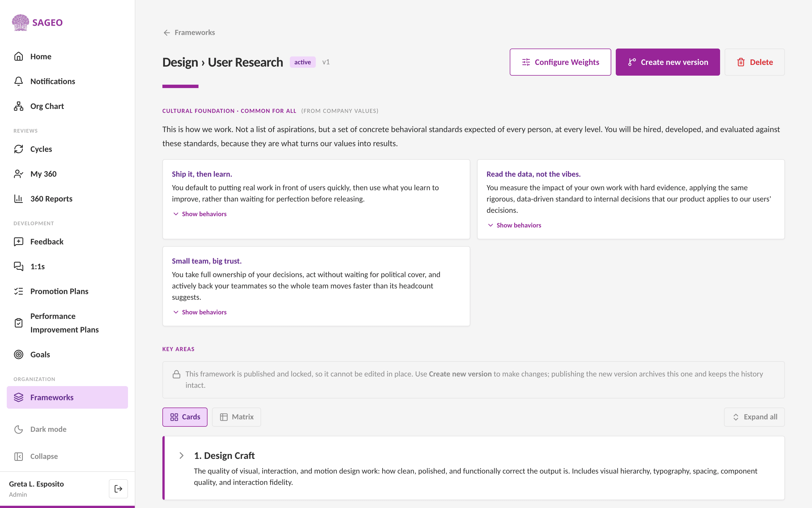Collapse the sidebar
Screen dimensions: 812x508
click(x=67, y=456)
